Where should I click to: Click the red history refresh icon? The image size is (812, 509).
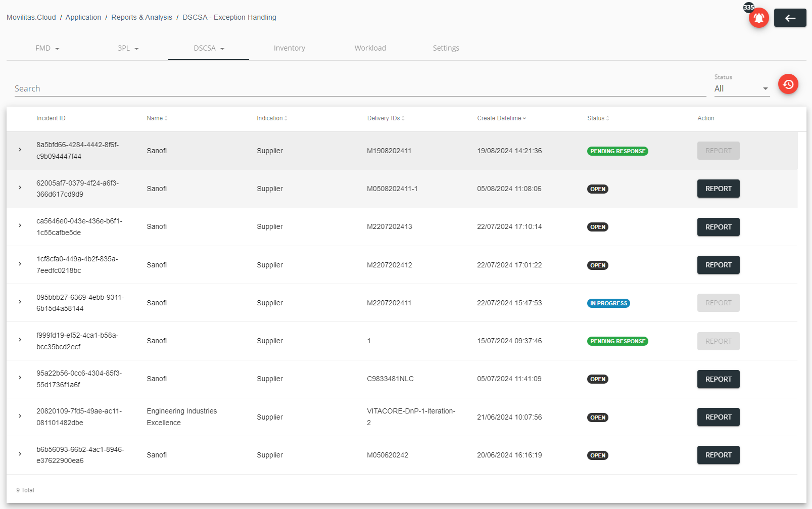coord(788,84)
